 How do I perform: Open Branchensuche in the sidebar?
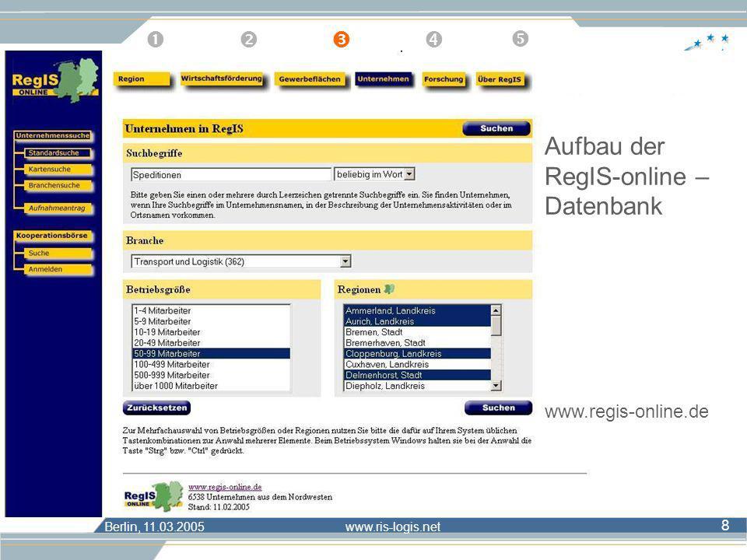58,185
